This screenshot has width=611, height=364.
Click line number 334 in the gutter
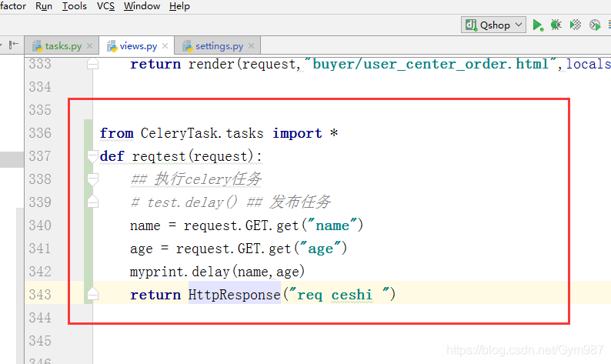click(40, 87)
